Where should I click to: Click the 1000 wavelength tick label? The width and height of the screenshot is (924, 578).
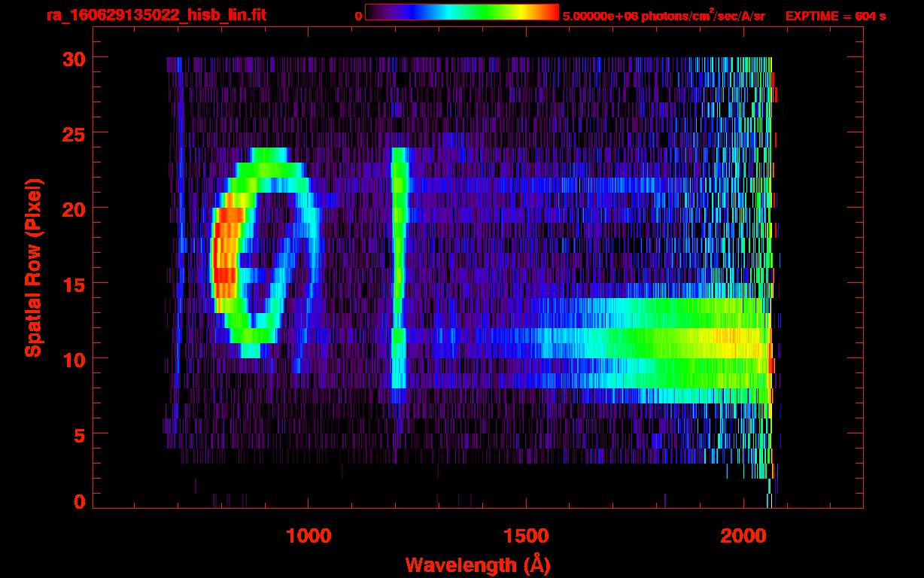click(308, 536)
